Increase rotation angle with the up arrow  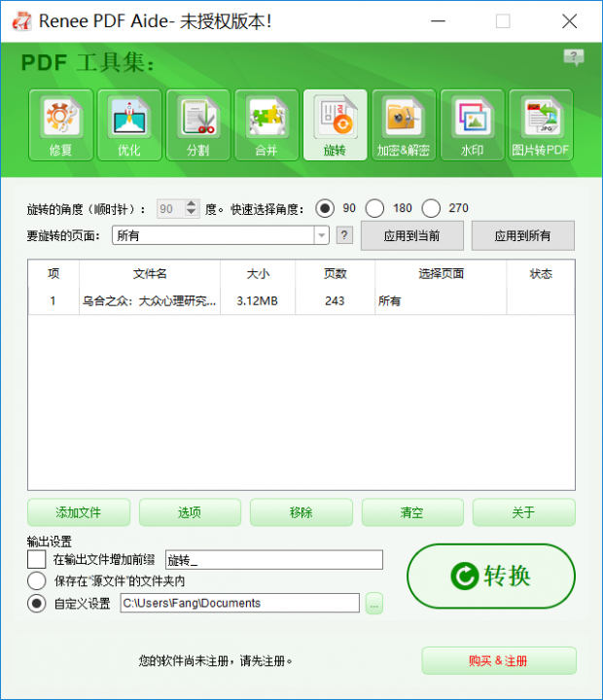(192, 204)
